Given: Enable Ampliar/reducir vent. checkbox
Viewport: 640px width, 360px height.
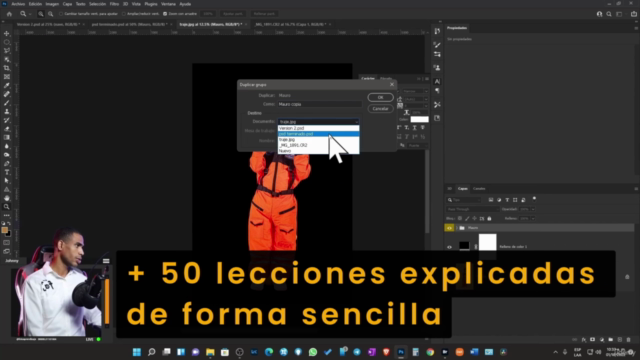Looking at the screenshot, I should coord(124,14).
